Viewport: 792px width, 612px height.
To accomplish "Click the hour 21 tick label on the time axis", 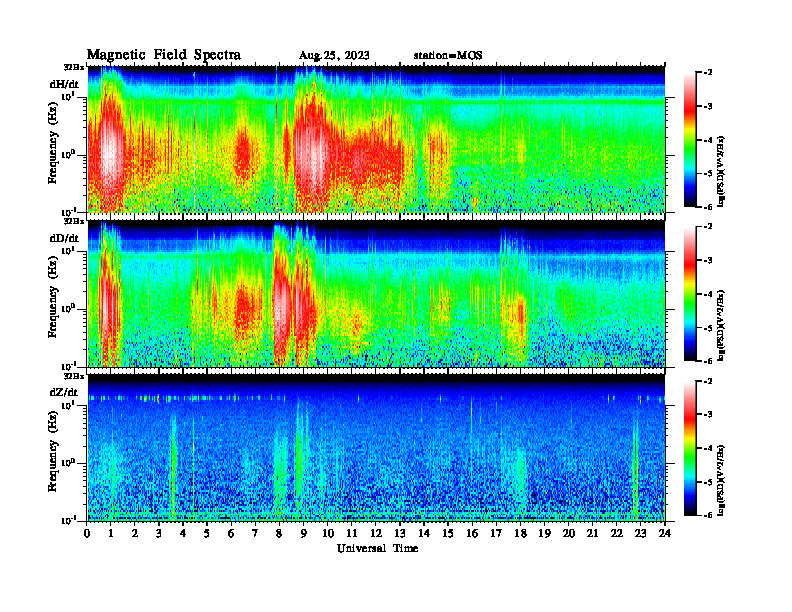I will point(592,533).
